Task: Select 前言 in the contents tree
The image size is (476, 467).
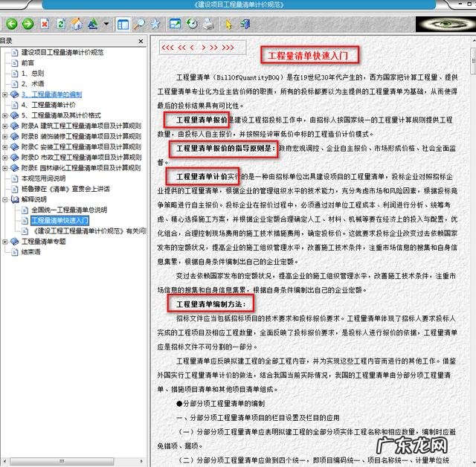Action: pos(28,63)
